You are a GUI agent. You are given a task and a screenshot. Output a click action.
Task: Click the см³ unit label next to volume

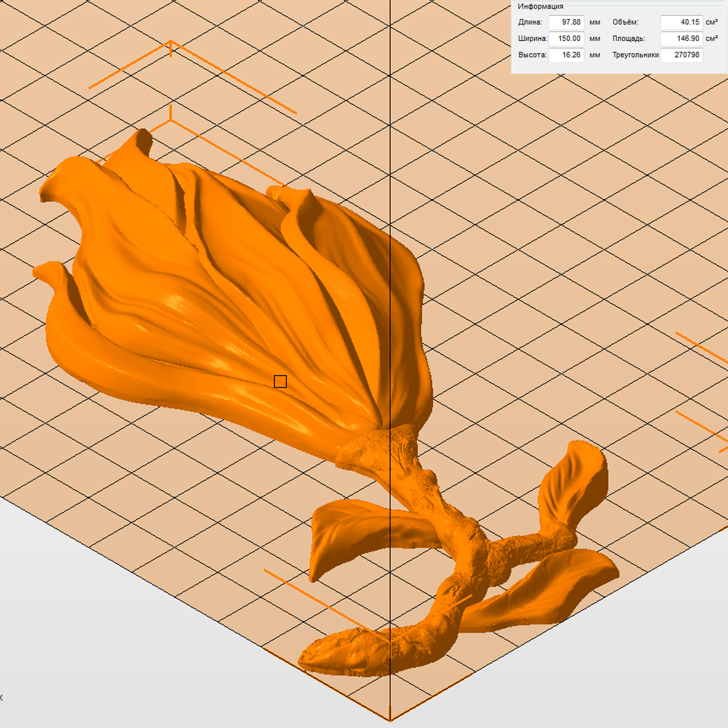point(712,22)
